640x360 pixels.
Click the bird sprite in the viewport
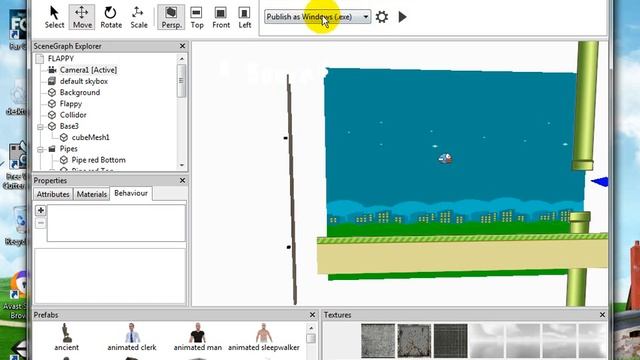[x=445, y=158]
